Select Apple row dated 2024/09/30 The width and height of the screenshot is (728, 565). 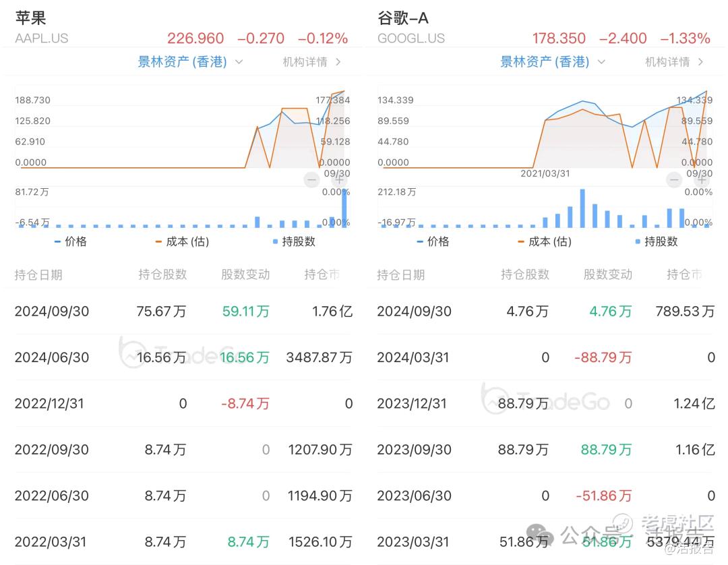point(183,311)
